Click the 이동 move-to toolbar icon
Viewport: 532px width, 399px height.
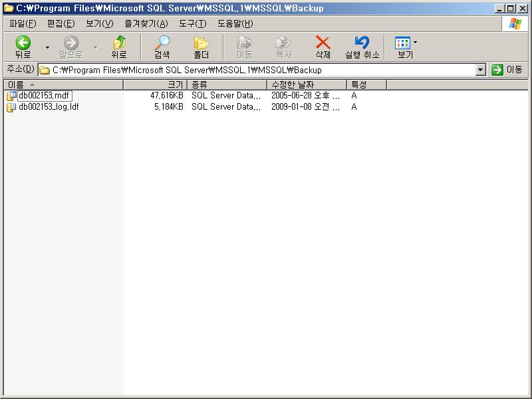(x=244, y=47)
